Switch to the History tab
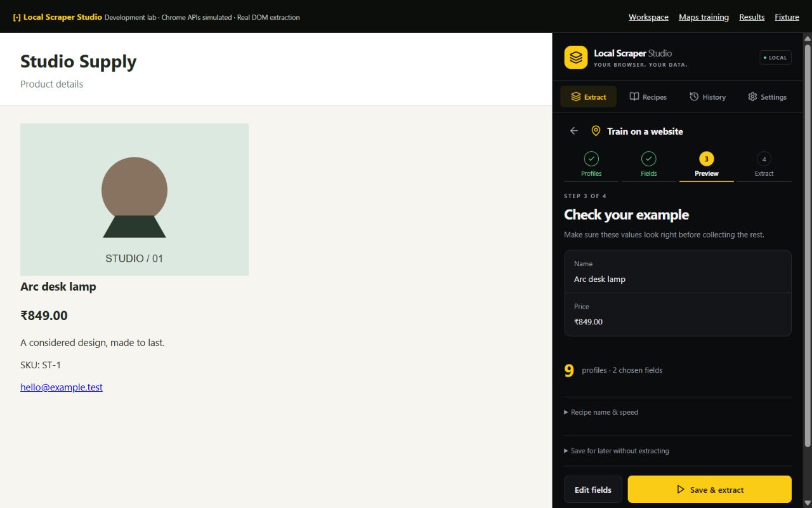 click(707, 97)
